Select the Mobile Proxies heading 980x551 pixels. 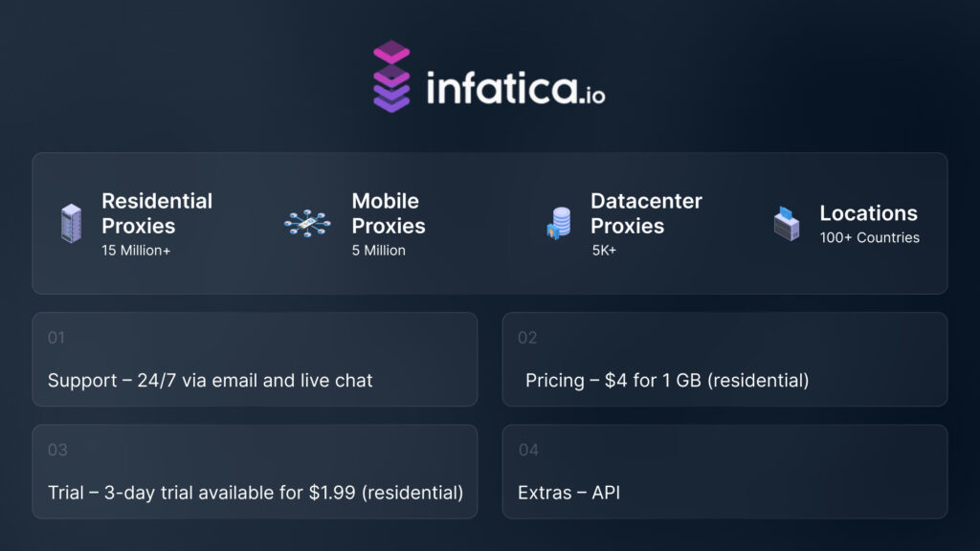coord(388,213)
